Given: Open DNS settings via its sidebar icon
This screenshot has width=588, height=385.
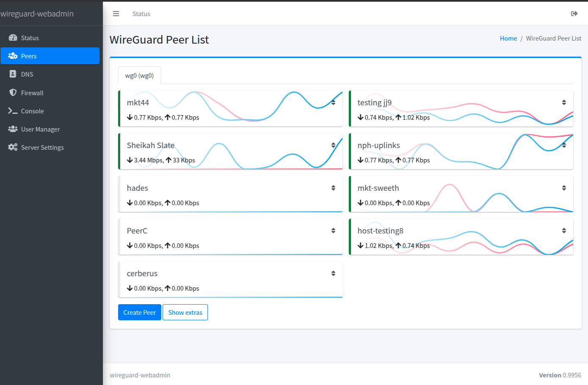Looking at the screenshot, I should point(13,74).
